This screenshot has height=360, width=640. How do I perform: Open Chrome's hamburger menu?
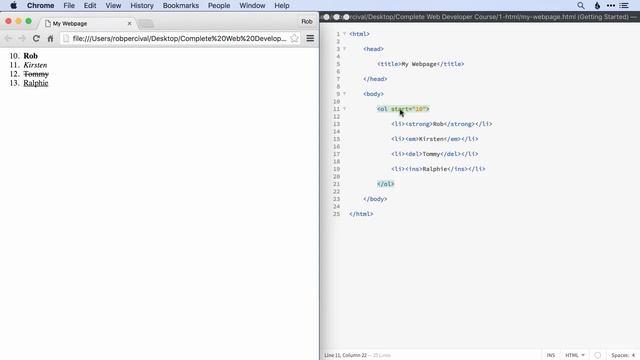tap(310, 38)
